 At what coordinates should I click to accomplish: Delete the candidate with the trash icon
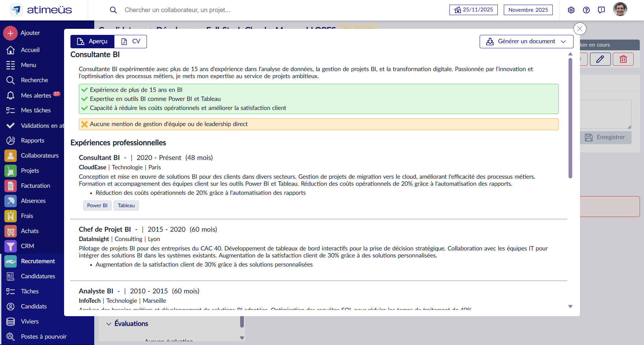click(623, 59)
